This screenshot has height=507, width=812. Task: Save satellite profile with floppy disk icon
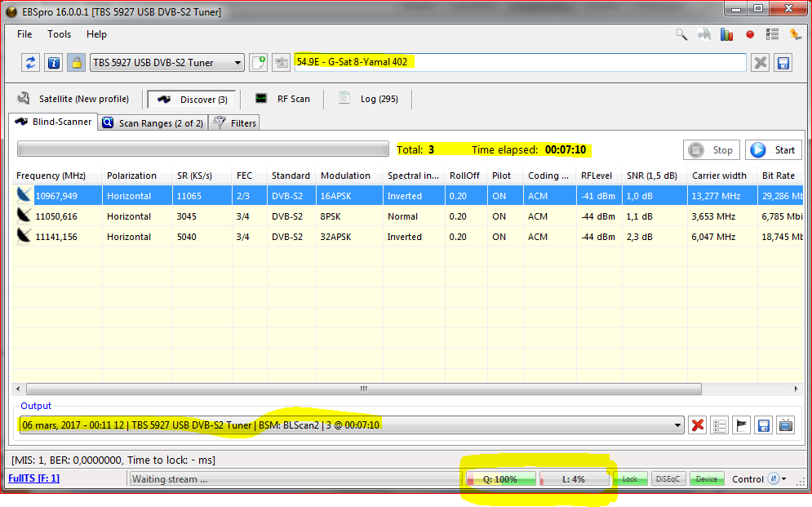783,63
